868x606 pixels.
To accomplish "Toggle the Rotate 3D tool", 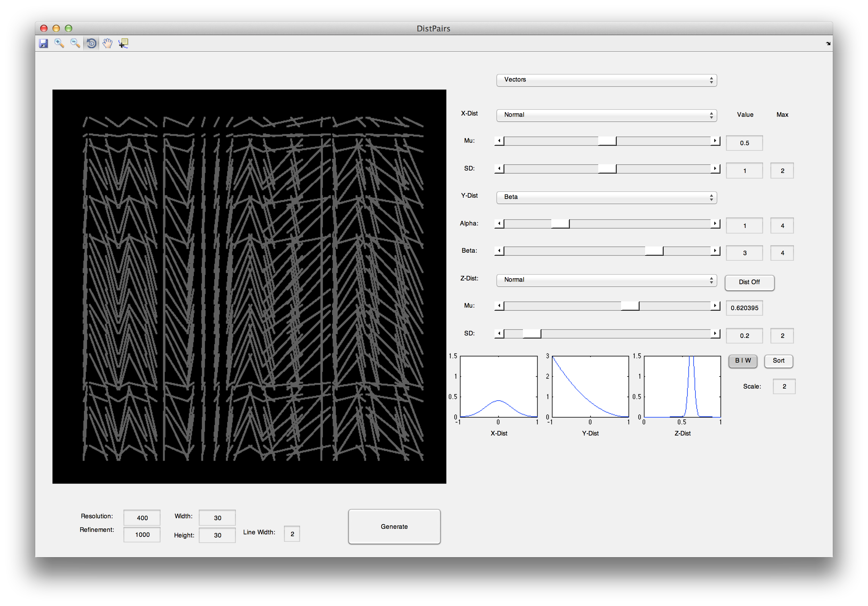I will pyautogui.click(x=91, y=43).
